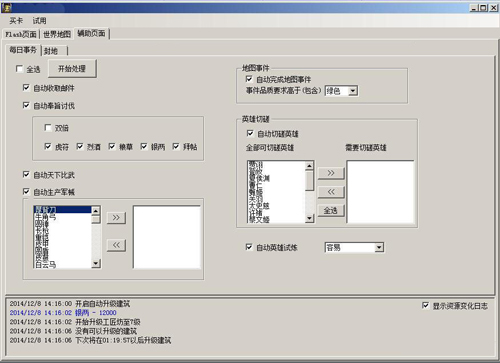This screenshot has width=500, height=363.
Task: Click the empty selected-weapons list box
Action: coord(167,237)
